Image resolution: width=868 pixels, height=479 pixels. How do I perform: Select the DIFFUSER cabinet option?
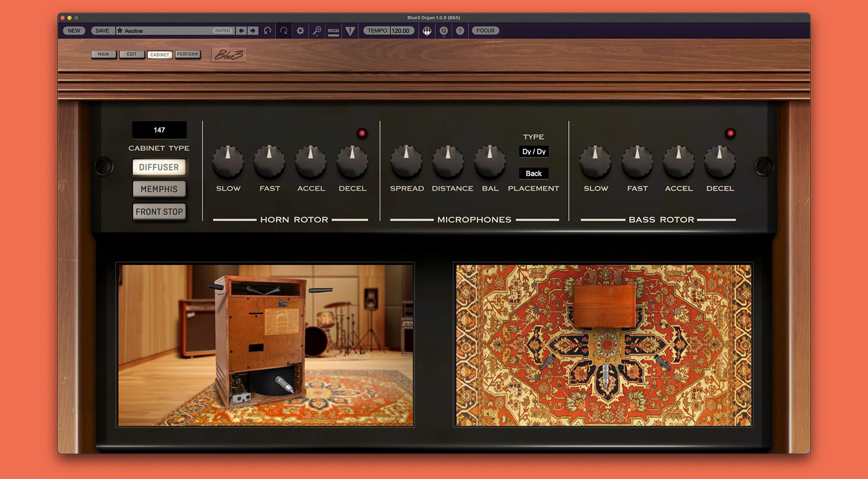(160, 167)
